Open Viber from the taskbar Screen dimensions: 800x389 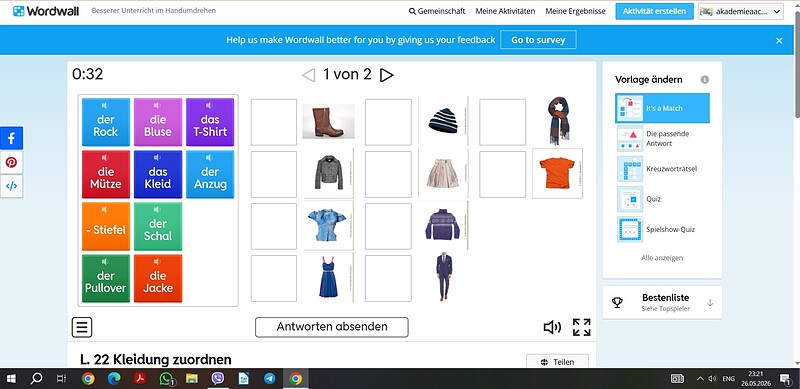pos(218,379)
